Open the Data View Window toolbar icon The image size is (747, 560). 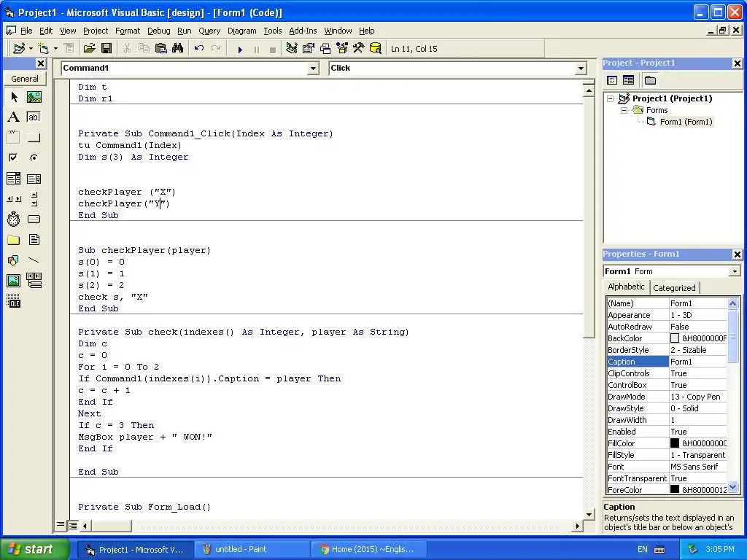(376, 49)
